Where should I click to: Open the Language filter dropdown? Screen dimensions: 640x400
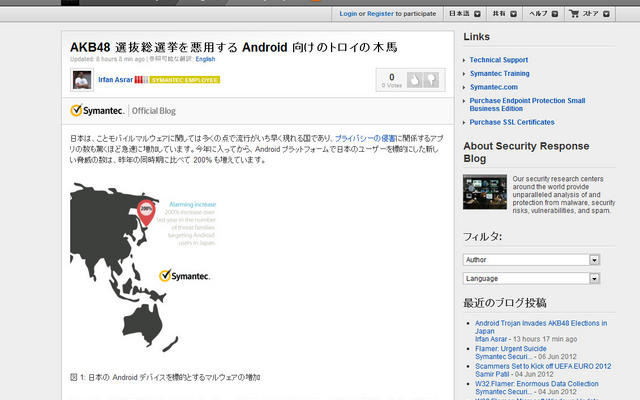pyautogui.click(x=531, y=278)
